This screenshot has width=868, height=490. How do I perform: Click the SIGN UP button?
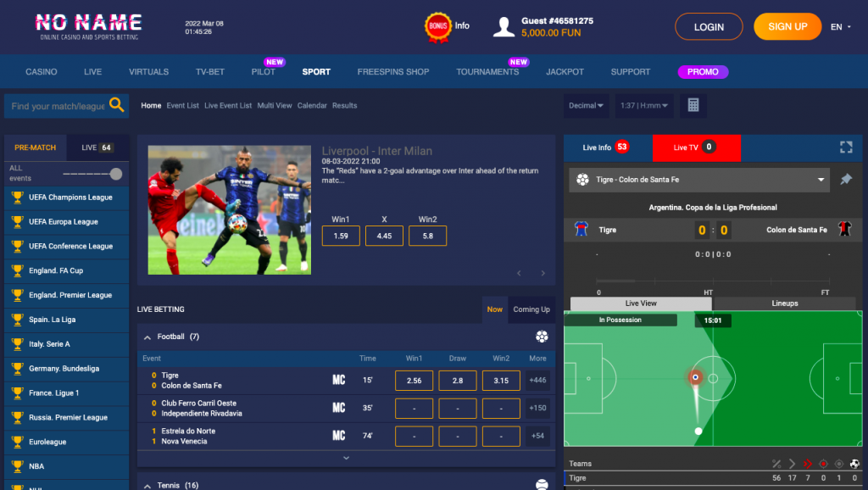(x=787, y=26)
